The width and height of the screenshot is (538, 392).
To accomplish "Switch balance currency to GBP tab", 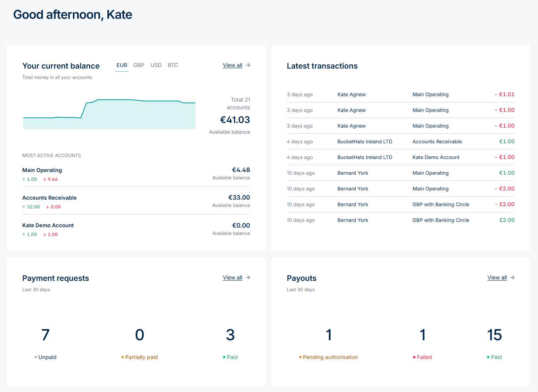I will click(x=139, y=66).
